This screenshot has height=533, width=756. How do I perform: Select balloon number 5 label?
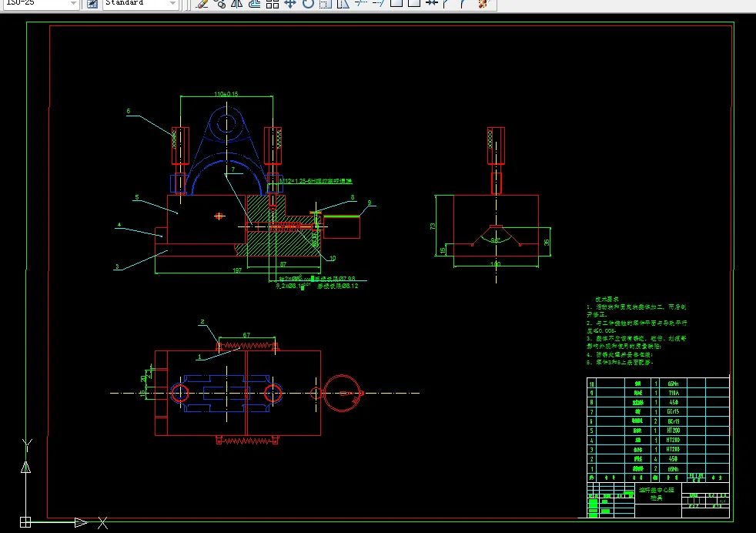pos(137,197)
